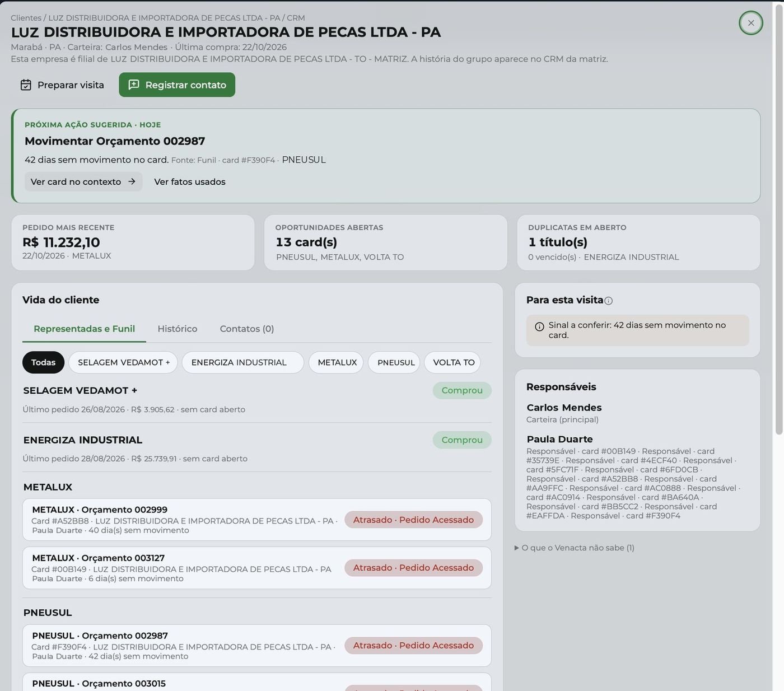Click the Movimentar Orçamento 002987 heading

[115, 141]
